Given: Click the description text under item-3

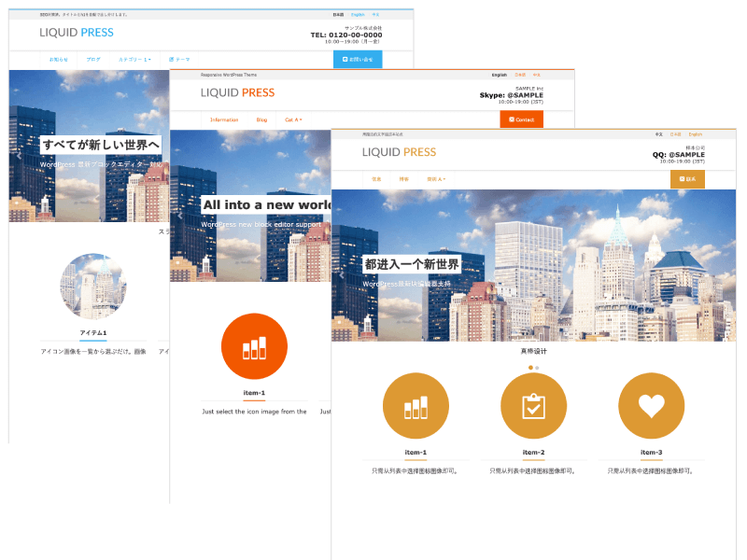Looking at the screenshot, I should click(x=650, y=471).
